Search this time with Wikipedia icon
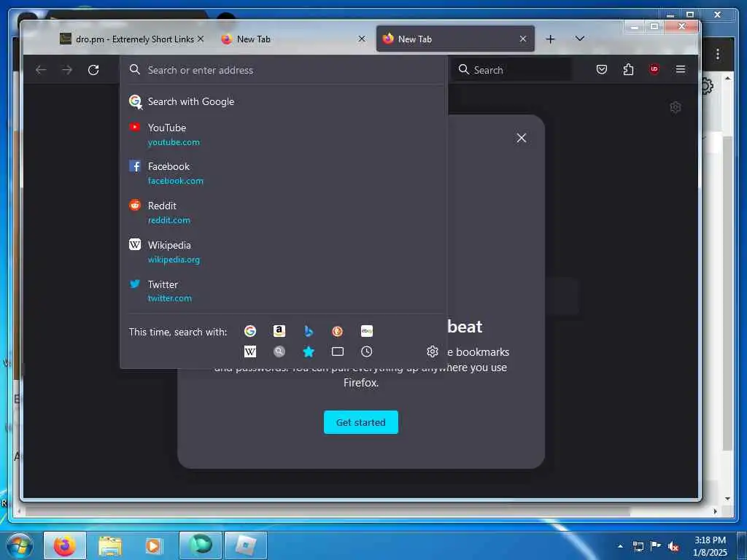This screenshot has height=560, width=747. 250,351
